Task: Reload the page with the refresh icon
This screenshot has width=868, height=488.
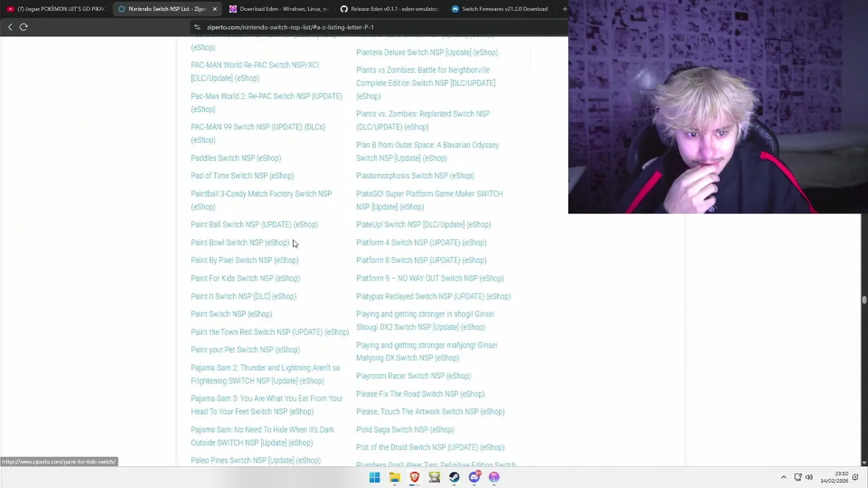Action: point(24,27)
